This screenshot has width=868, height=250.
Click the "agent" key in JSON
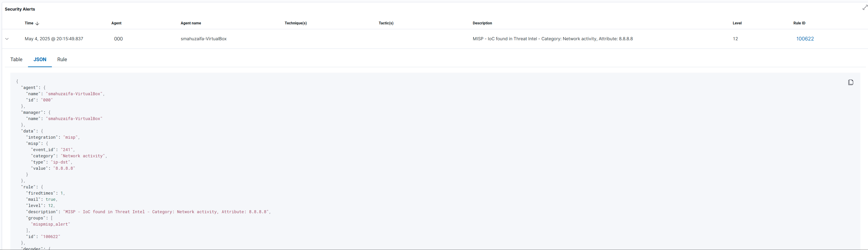pyautogui.click(x=30, y=88)
